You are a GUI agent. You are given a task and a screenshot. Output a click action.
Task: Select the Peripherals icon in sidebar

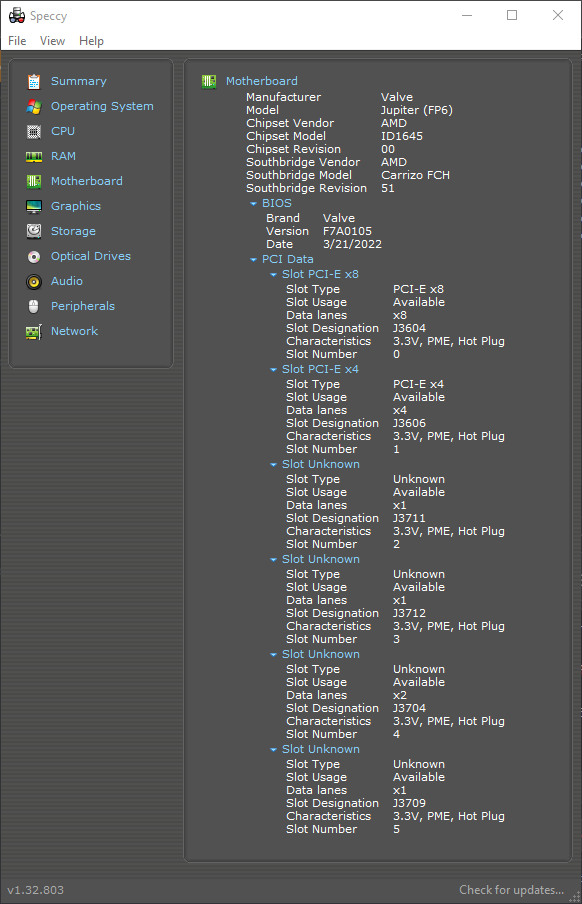[35, 306]
